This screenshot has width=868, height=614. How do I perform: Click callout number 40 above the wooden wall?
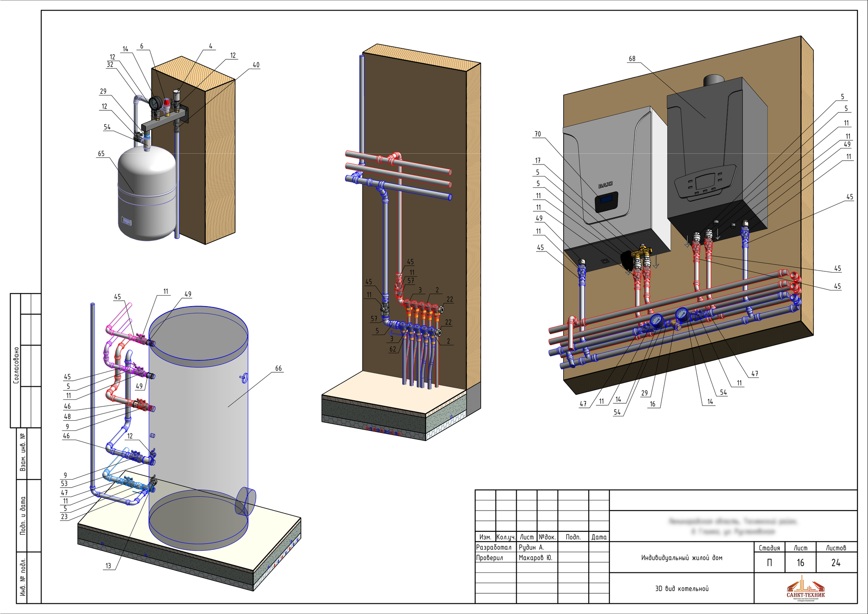(256, 65)
